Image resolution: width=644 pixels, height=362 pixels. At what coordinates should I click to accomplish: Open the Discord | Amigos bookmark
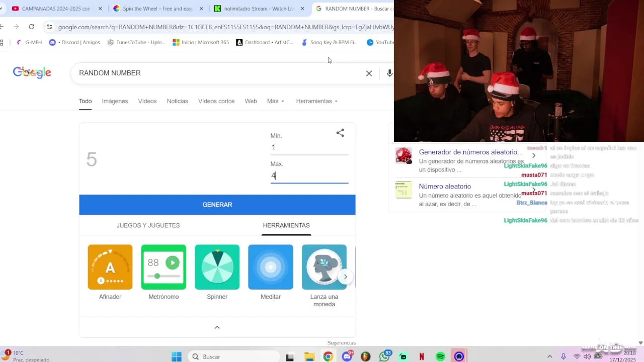(x=74, y=42)
